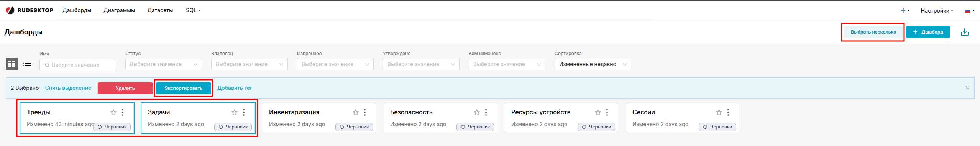Focus the Имя search field

tap(78, 65)
